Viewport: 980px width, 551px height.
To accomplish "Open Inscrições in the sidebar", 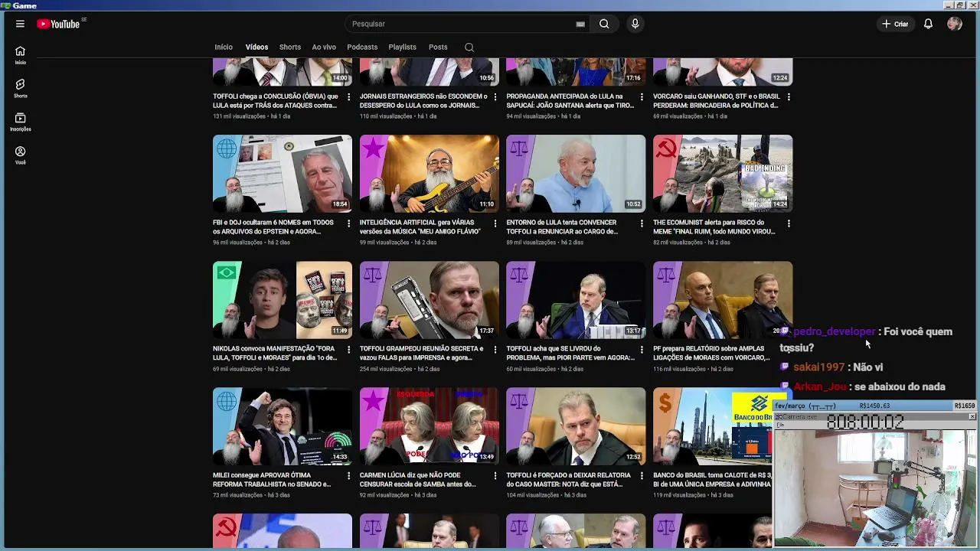I will tap(20, 122).
